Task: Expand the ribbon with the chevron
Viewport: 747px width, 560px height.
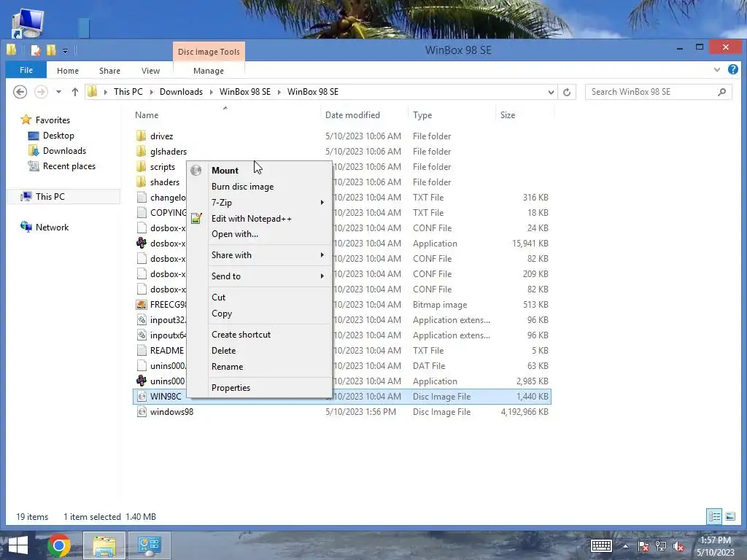Action: point(717,70)
